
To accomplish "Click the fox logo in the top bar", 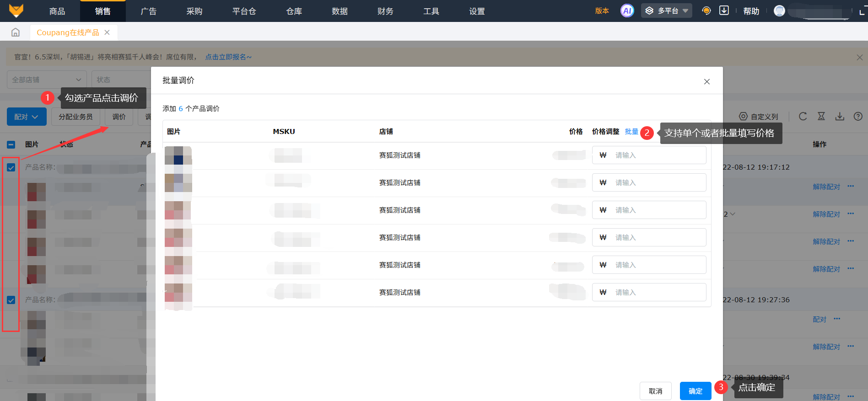I will (16, 11).
